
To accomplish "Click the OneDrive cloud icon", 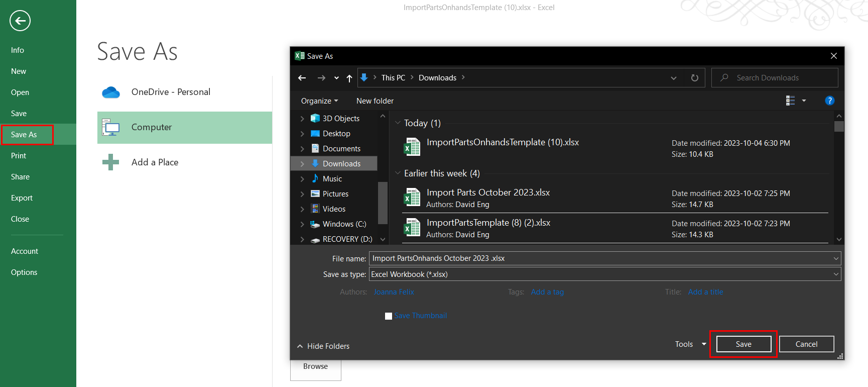I will 111,92.
